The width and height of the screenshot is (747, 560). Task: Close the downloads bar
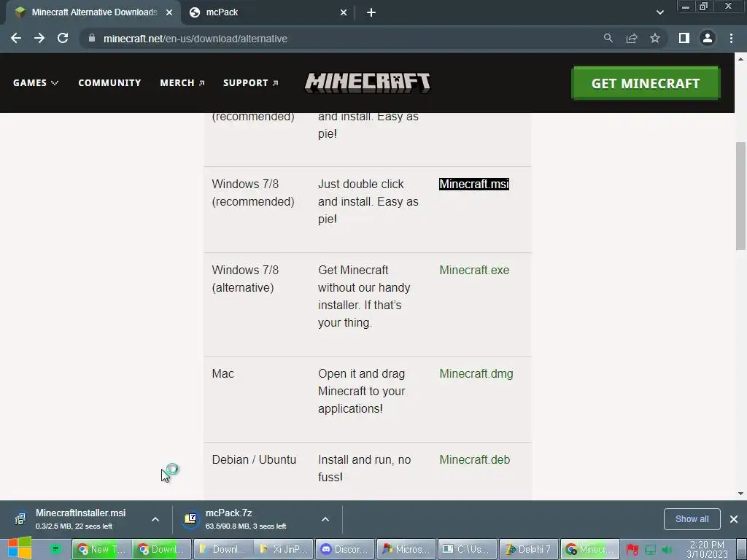click(734, 519)
